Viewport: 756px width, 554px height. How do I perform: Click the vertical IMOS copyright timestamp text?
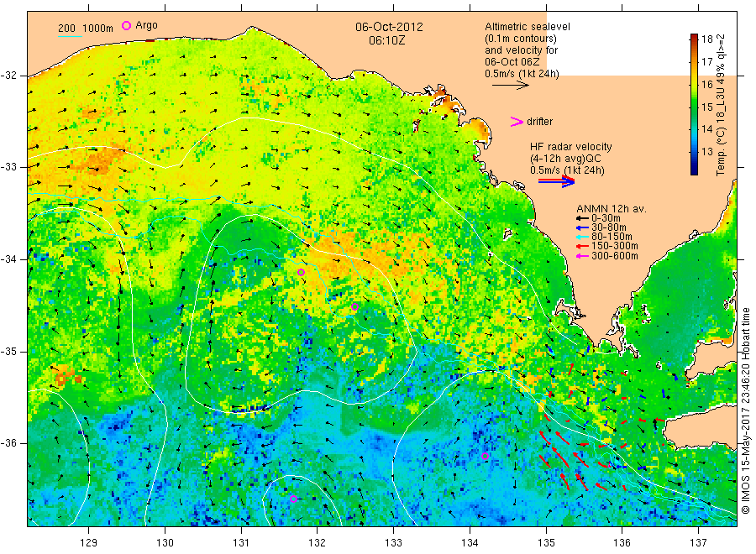746,411
